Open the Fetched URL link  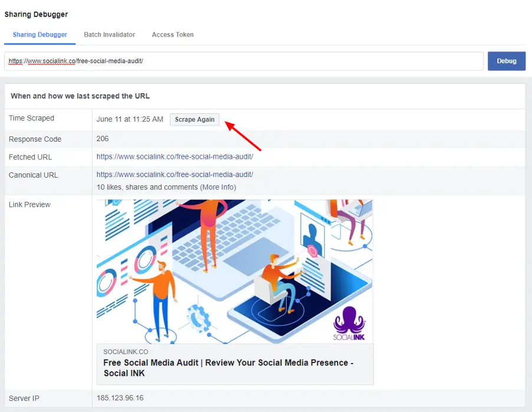(x=175, y=156)
